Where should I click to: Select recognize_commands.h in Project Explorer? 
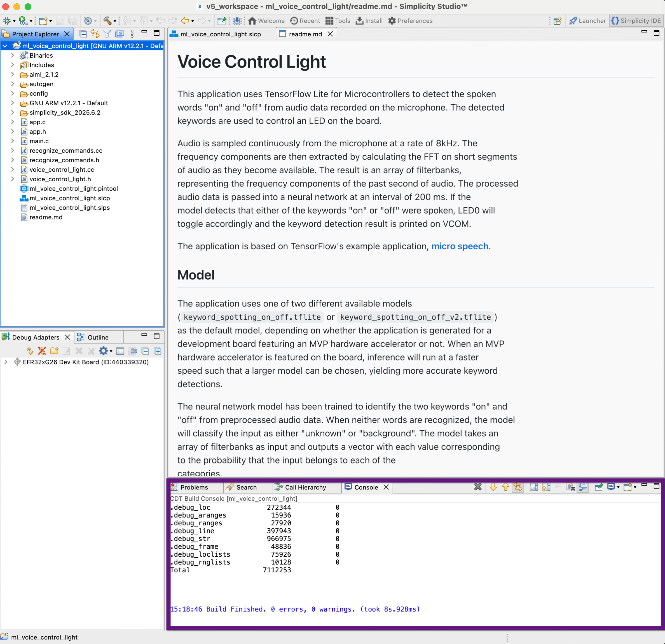(64, 160)
